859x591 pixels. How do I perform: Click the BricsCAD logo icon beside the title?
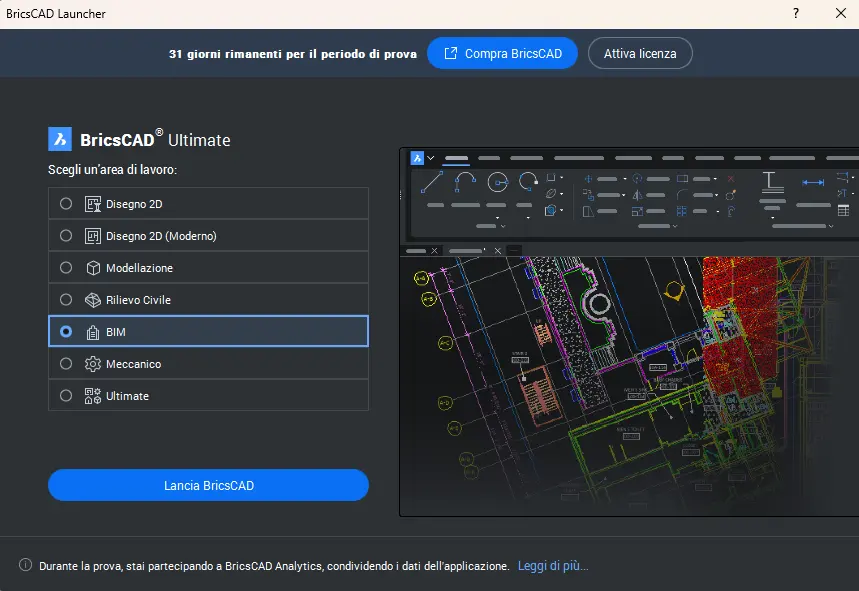pyautogui.click(x=60, y=139)
